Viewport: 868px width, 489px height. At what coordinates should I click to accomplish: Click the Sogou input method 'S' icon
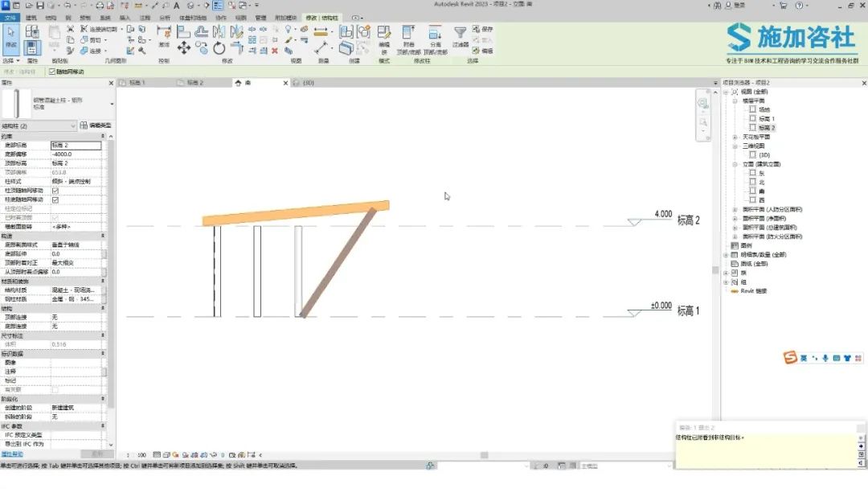[x=790, y=358]
